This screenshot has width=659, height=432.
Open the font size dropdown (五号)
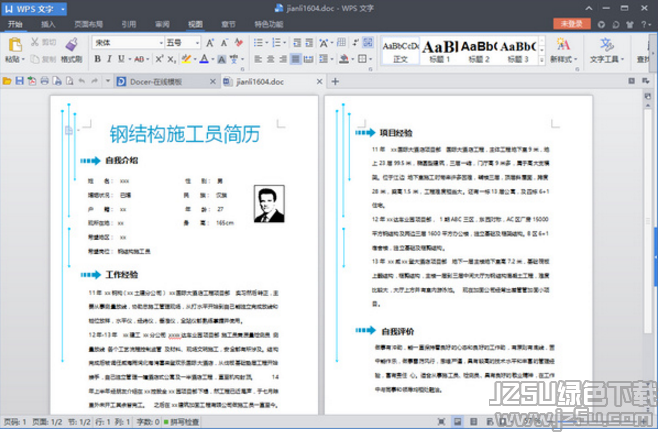[x=197, y=43]
